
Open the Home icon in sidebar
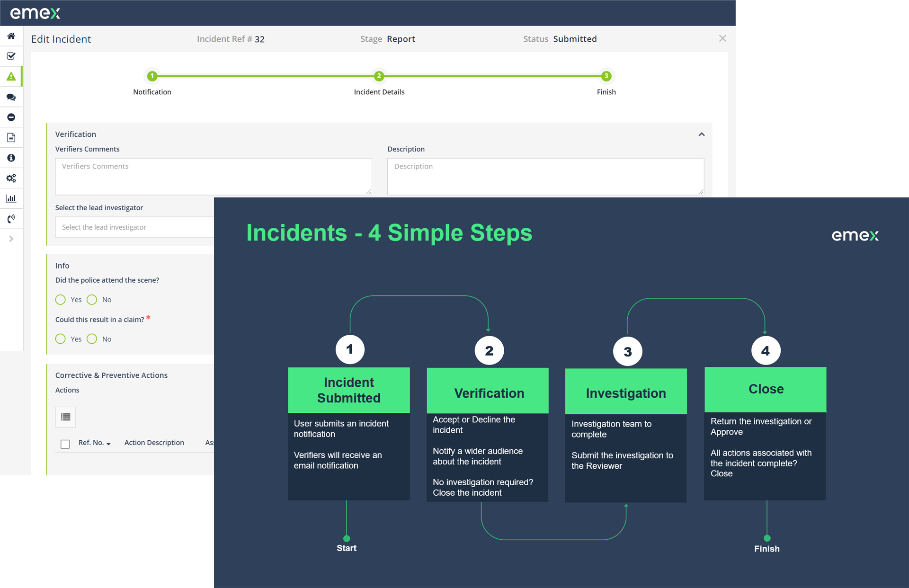[x=11, y=36]
